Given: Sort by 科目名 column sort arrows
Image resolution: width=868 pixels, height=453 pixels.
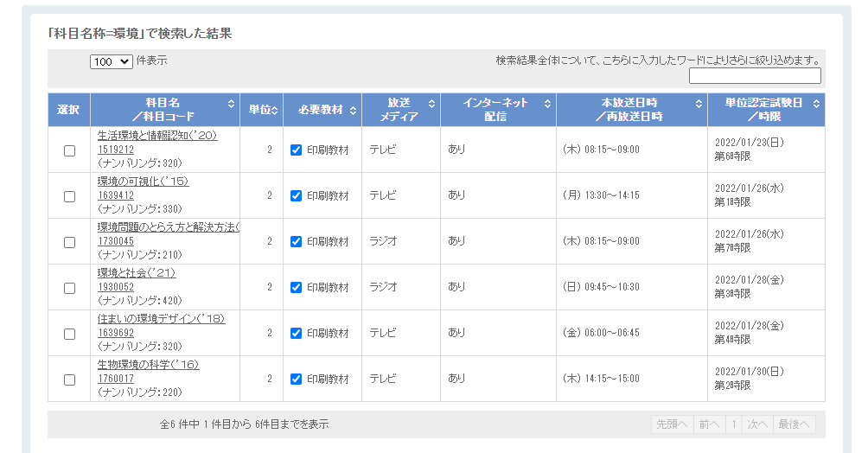Looking at the screenshot, I should 231,104.
